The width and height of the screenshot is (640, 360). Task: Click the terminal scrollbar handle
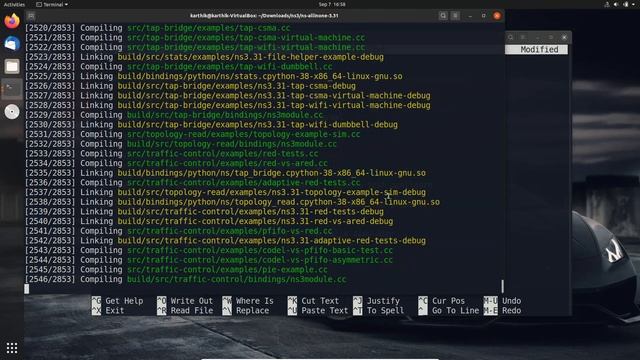502,286
